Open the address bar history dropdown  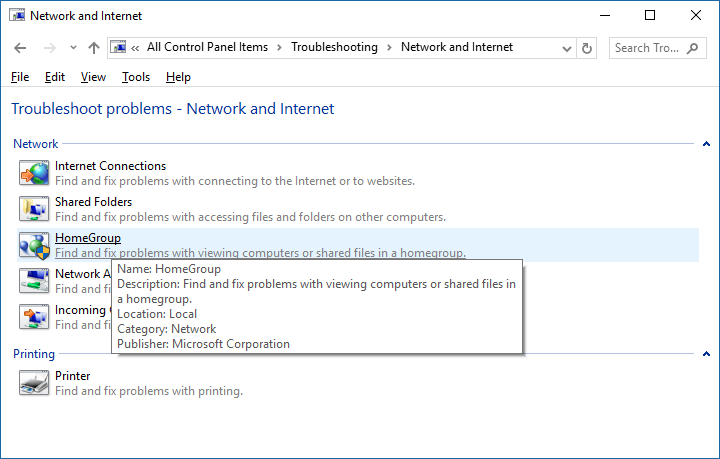click(x=566, y=47)
